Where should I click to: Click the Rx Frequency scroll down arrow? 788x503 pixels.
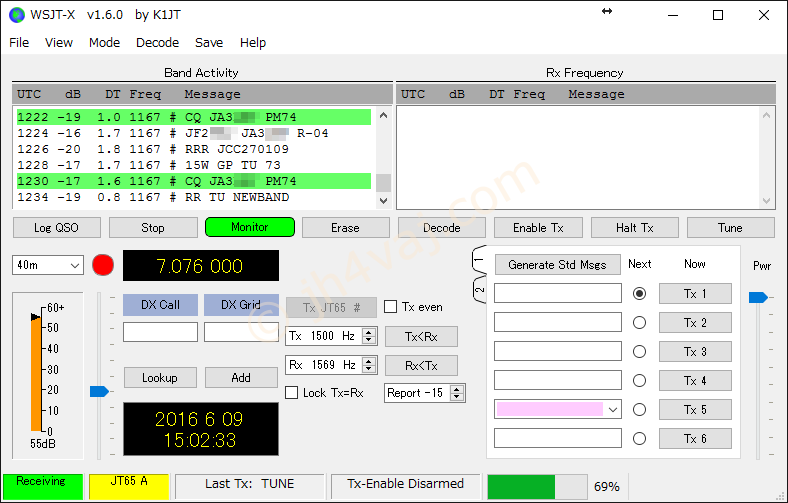click(766, 200)
